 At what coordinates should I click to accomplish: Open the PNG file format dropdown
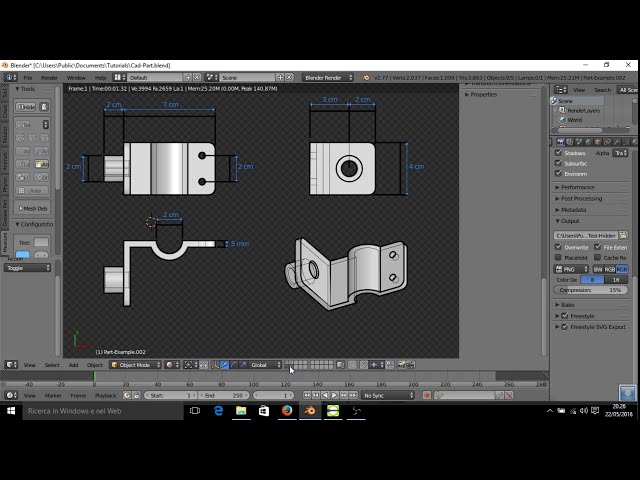tap(571, 269)
